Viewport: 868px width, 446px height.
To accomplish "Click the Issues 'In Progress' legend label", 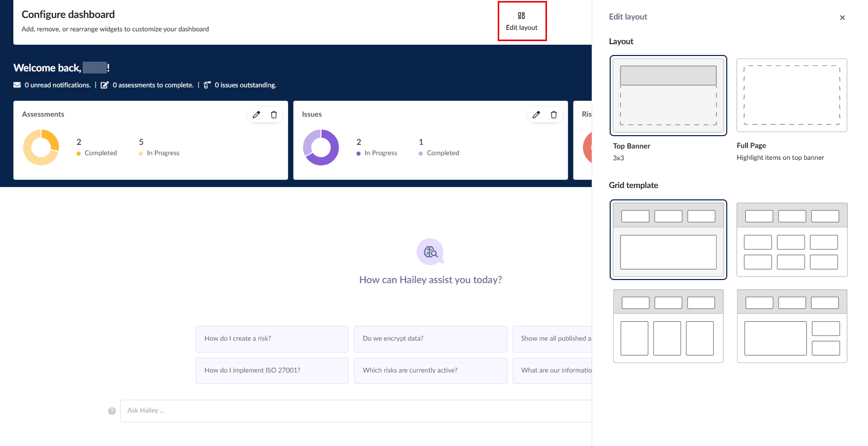I will point(381,153).
